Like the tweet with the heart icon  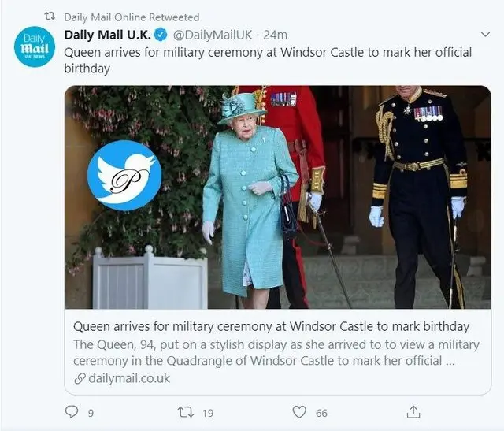(299, 411)
